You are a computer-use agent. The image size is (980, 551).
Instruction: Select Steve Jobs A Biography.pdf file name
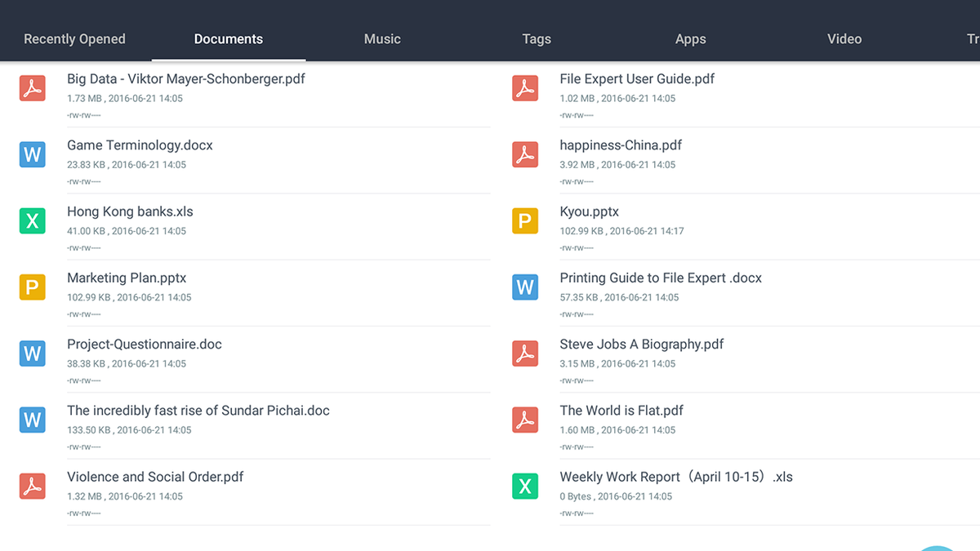(x=642, y=344)
